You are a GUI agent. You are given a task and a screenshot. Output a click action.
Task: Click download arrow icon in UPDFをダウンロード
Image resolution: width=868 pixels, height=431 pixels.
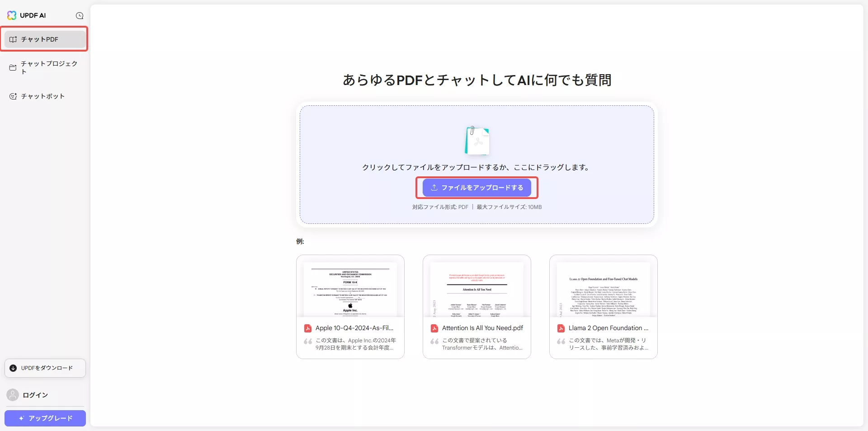13,368
